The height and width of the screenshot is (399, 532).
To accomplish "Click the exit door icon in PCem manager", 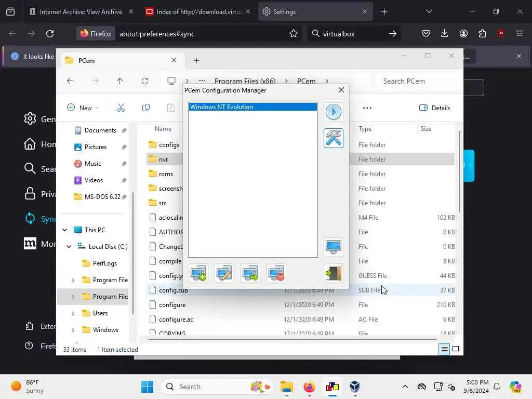I will point(333,273).
